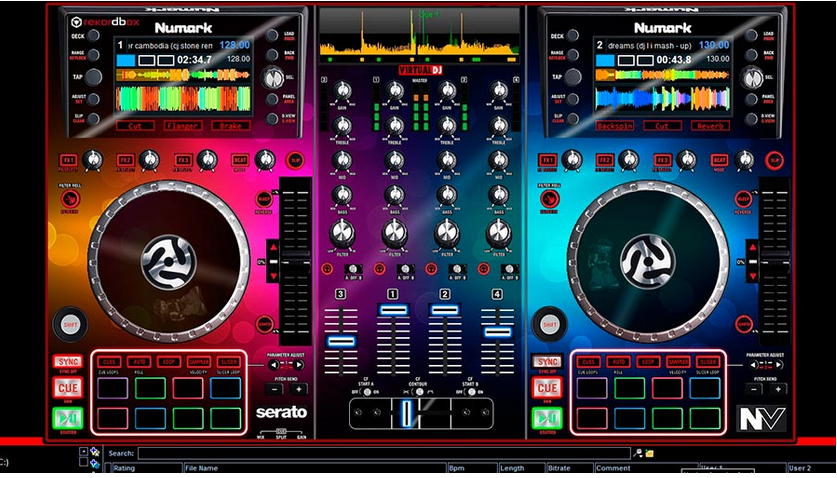837x478 pixels.
Task: Click the Bleep/Reverse button on right deck
Action: pyautogui.click(x=743, y=199)
